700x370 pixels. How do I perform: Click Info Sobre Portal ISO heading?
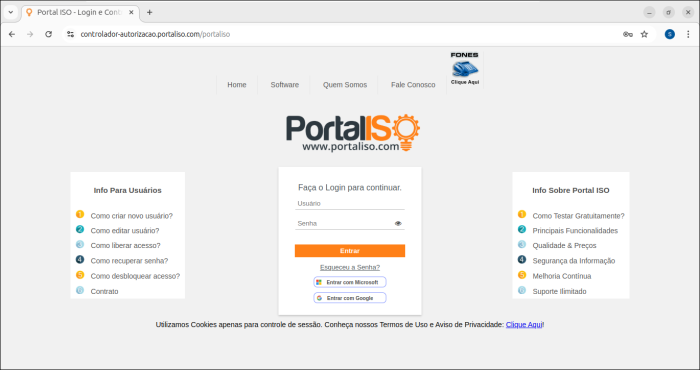coord(571,191)
